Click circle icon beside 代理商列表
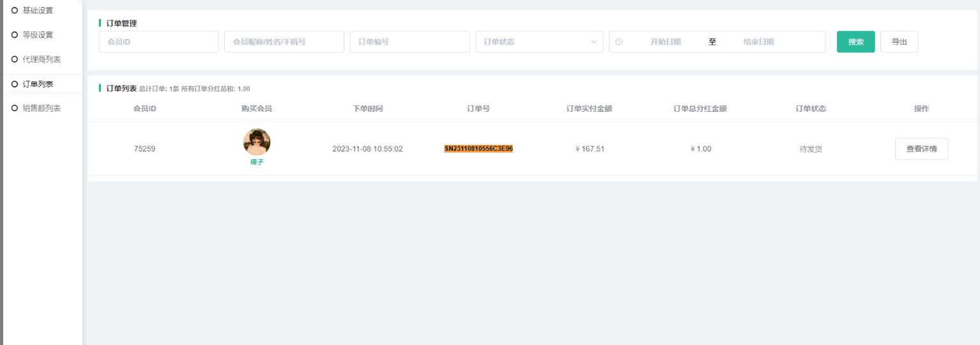980x345 pixels. coord(15,59)
